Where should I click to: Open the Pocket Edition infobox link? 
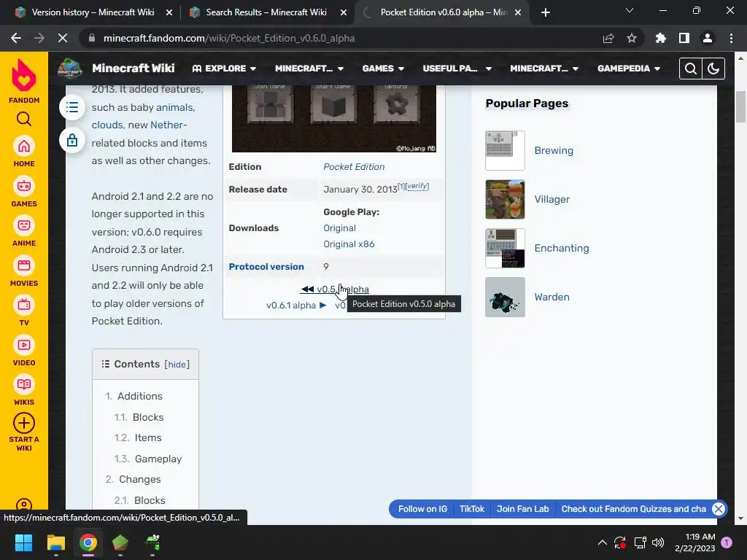354,167
